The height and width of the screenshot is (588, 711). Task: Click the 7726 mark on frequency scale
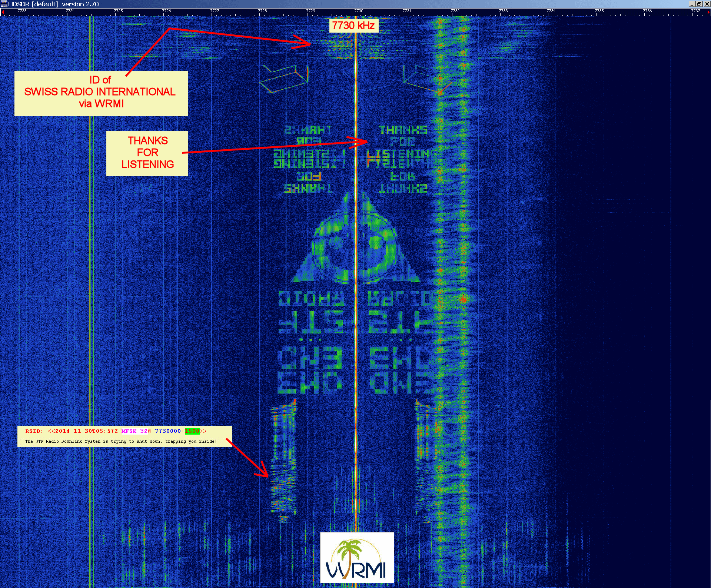pos(166,11)
